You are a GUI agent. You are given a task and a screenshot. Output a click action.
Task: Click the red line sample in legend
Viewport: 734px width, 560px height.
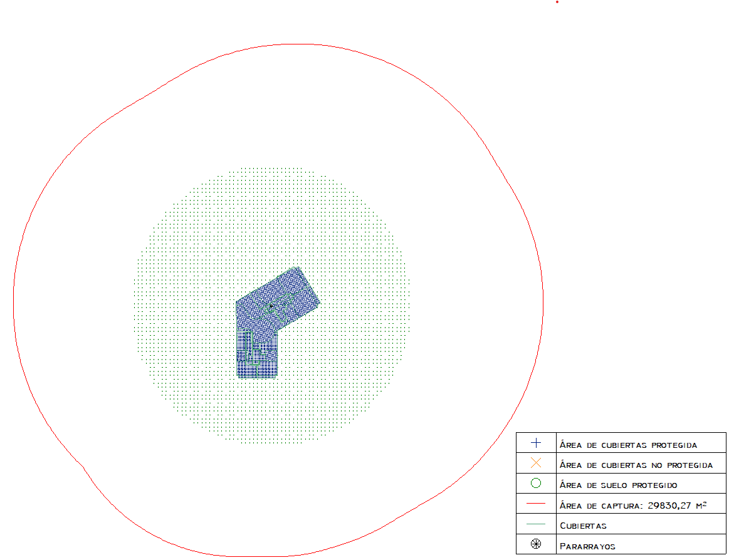536,504
